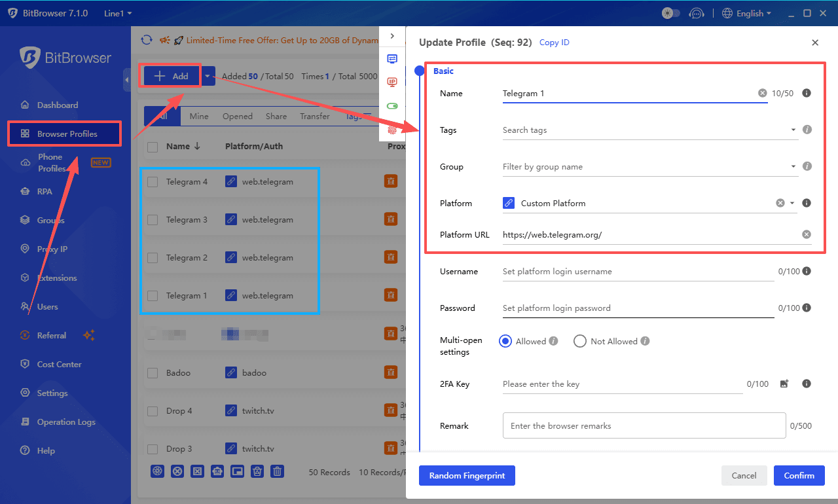838x504 pixels.
Task: Click the refresh icon beside the announcement banner
Action: coord(147,40)
